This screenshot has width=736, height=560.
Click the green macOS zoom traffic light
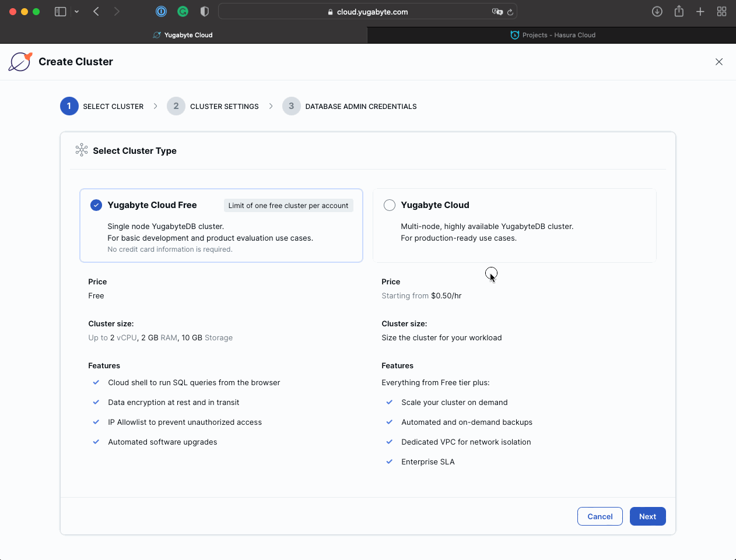click(x=35, y=11)
